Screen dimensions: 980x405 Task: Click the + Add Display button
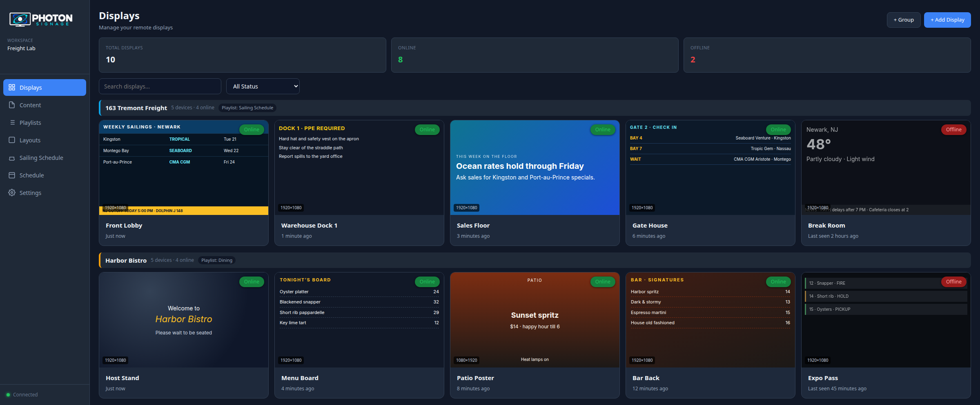(x=947, y=20)
